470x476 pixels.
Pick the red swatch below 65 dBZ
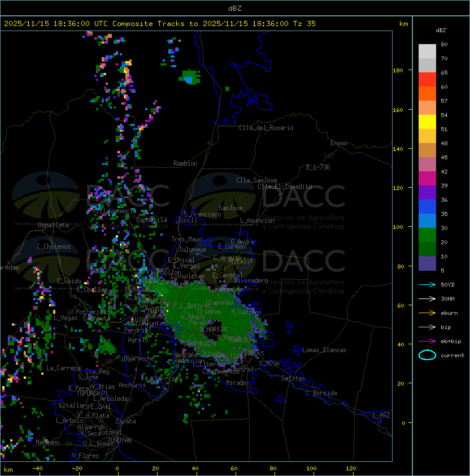coord(427,80)
